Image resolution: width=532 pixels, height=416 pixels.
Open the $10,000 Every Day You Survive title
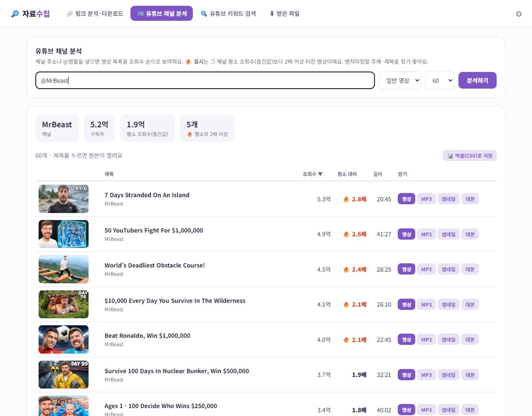(175, 301)
